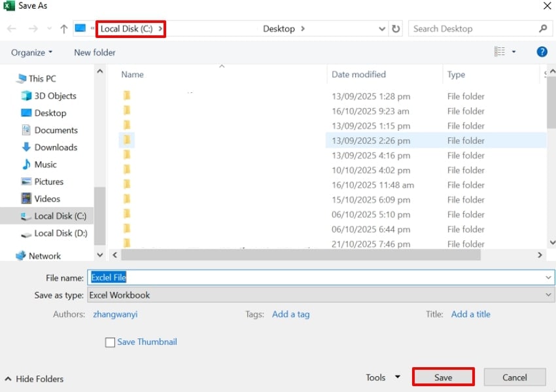Select folder modified 10/10/2025 4:02 pm

coord(332,170)
